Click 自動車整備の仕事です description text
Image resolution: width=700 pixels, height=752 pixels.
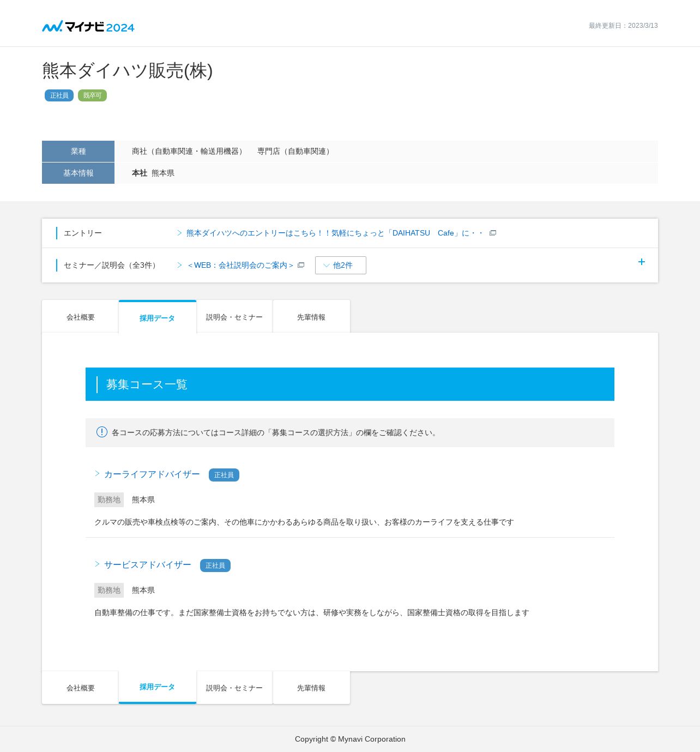click(312, 612)
